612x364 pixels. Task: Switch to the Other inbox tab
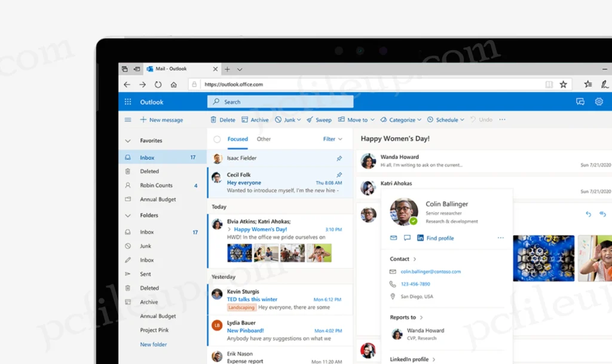[264, 139]
